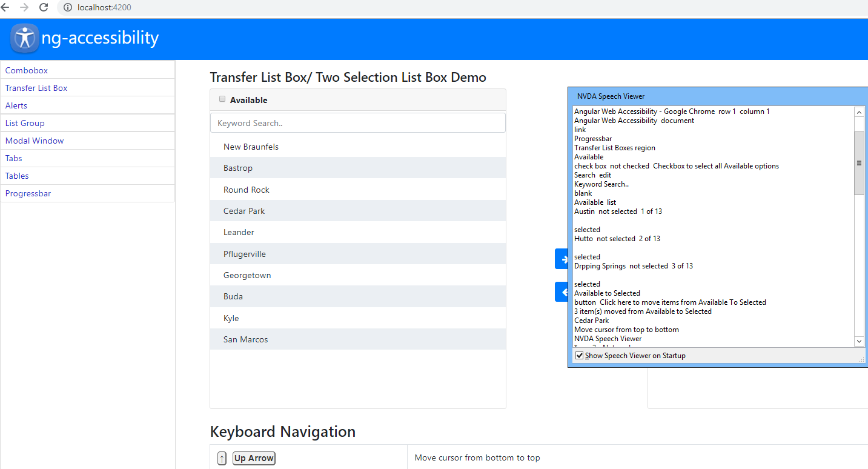Select Tabs in the navigation sidebar
The height and width of the screenshot is (469, 868).
tap(13, 158)
